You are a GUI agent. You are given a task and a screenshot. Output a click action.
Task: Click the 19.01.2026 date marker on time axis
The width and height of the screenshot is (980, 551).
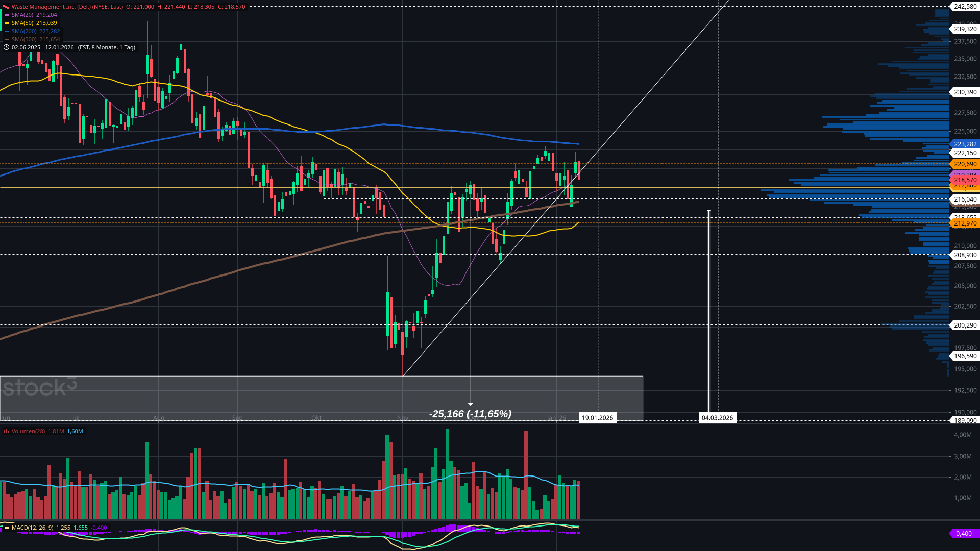point(597,418)
